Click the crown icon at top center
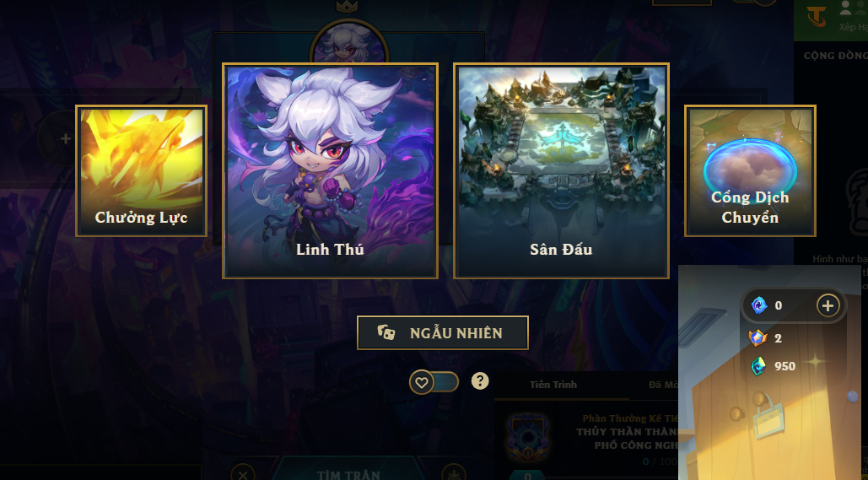Screen dimensions: 868x480 pos(347,6)
